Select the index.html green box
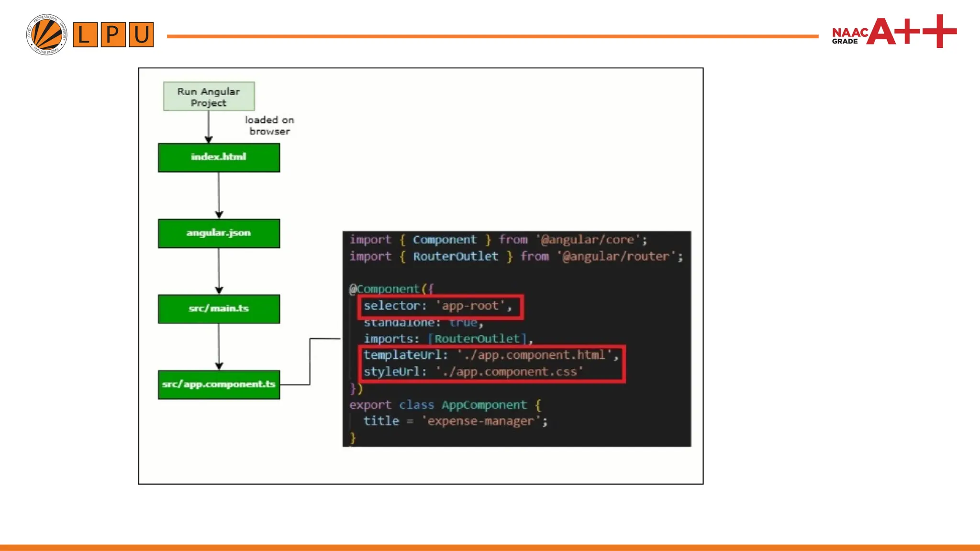The image size is (980, 551). tap(219, 157)
